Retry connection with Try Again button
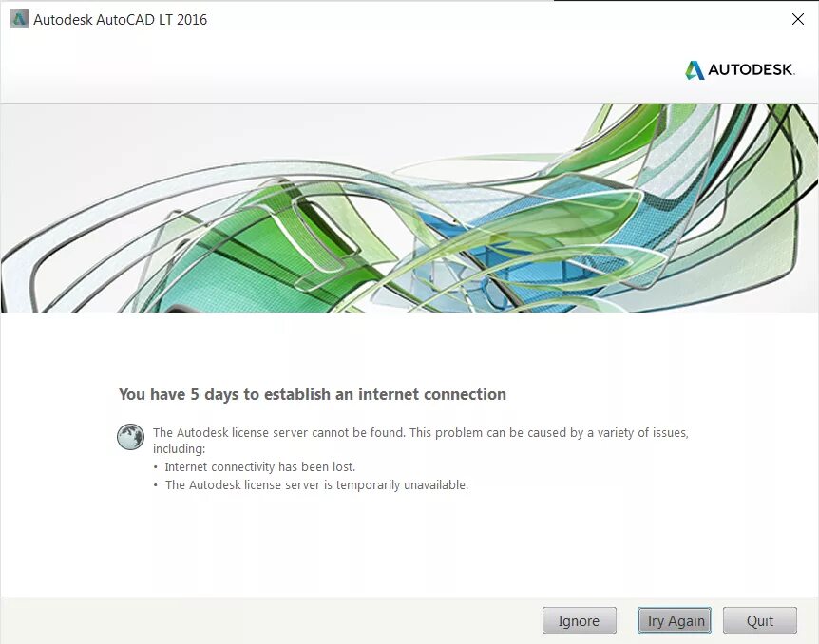This screenshot has height=644, width=819. coord(675,620)
